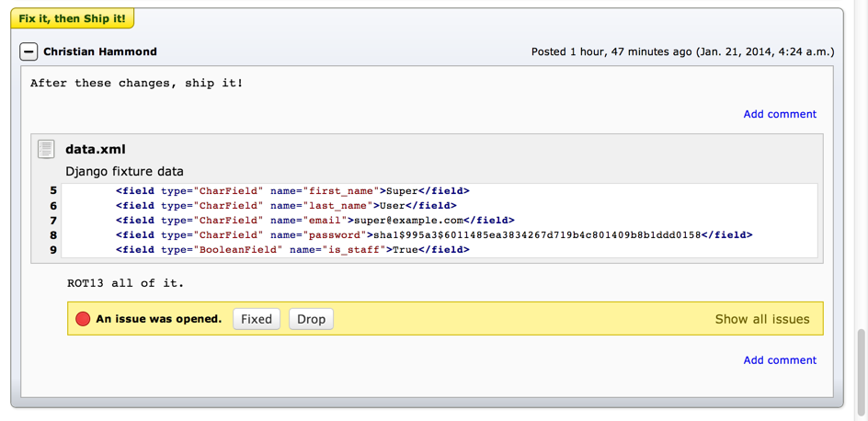
Task: Click line number 7 of the diff
Action: tap(53, 221)
